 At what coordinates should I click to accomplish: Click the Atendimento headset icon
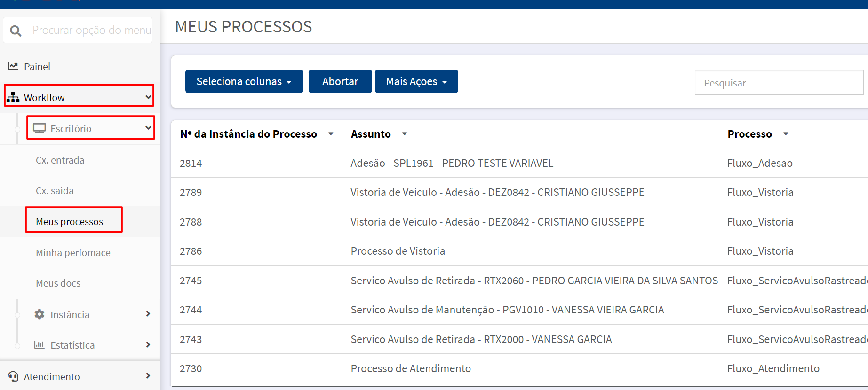pos(13,376)
